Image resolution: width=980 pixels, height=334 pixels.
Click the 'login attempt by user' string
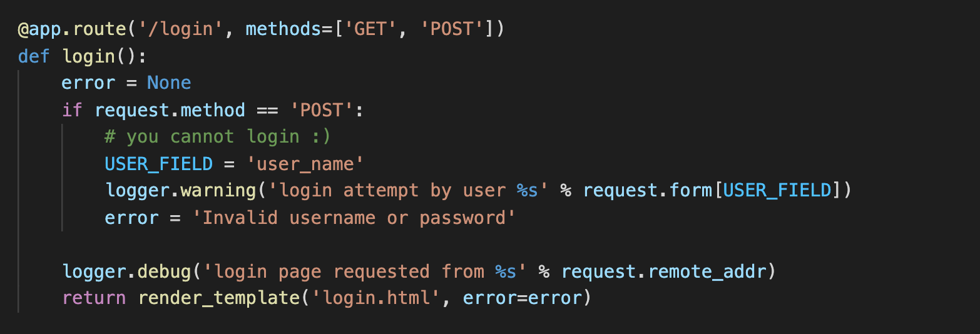(x=406, y=191)
